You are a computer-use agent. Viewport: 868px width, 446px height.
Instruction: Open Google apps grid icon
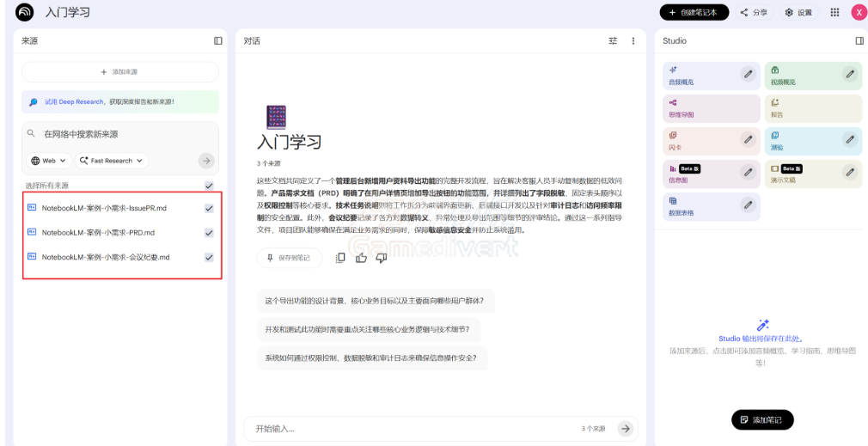(x=834, y=12)
